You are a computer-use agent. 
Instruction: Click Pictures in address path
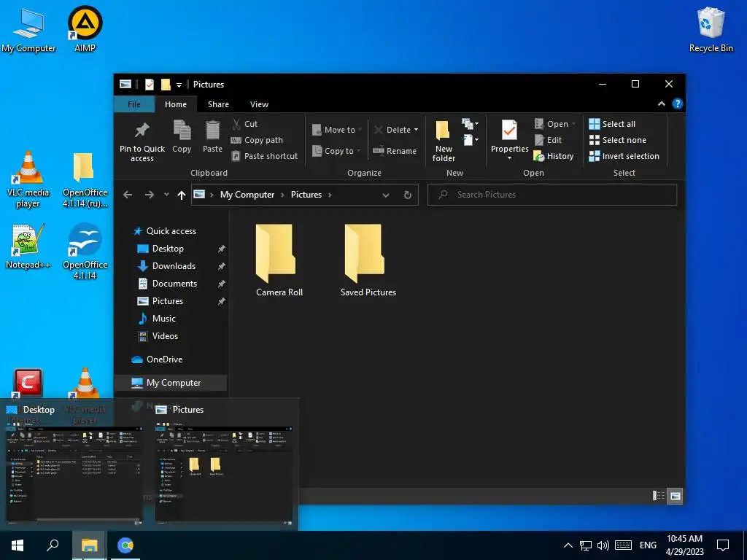306,195
